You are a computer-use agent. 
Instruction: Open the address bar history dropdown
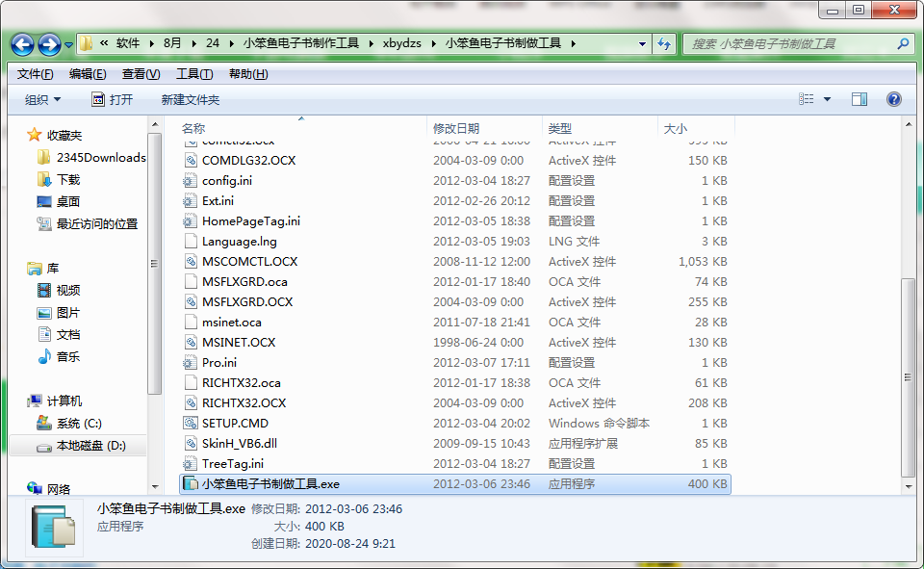coord(642,43)
